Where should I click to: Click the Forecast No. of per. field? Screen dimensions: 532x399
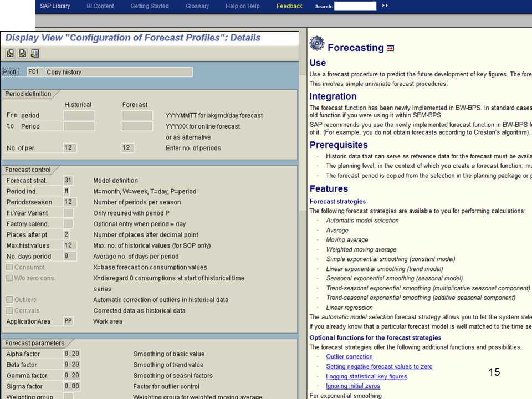point(127,148)
